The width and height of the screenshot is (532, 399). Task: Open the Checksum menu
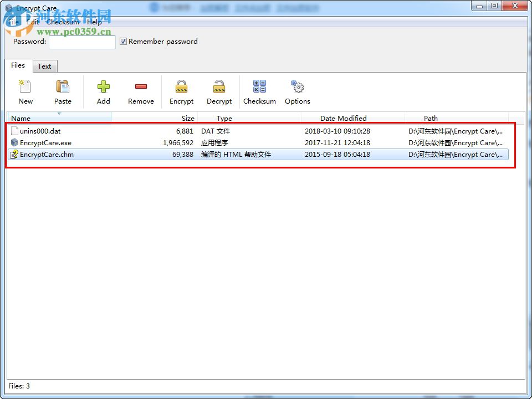(63, 22)
